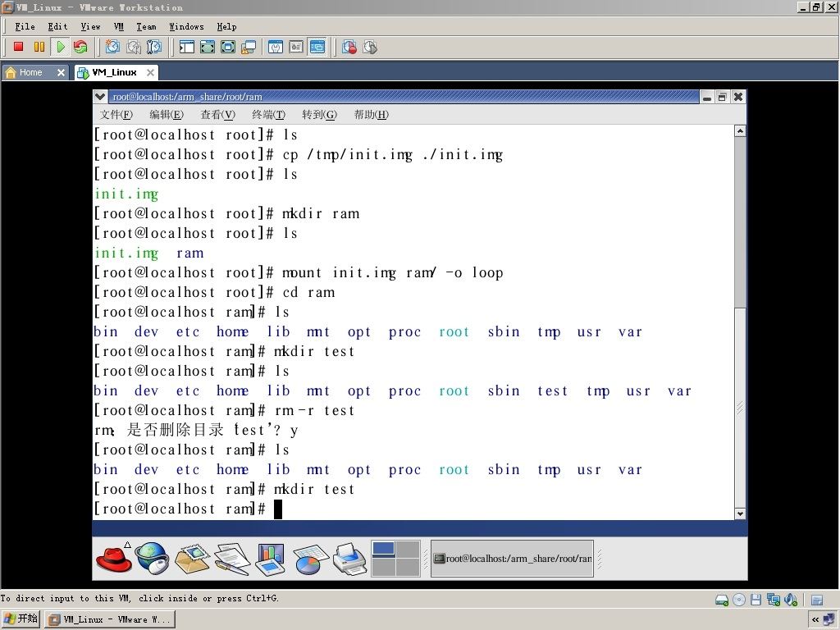Open the Red Hat main menu
840x630 pixels.
coord(113,559)
